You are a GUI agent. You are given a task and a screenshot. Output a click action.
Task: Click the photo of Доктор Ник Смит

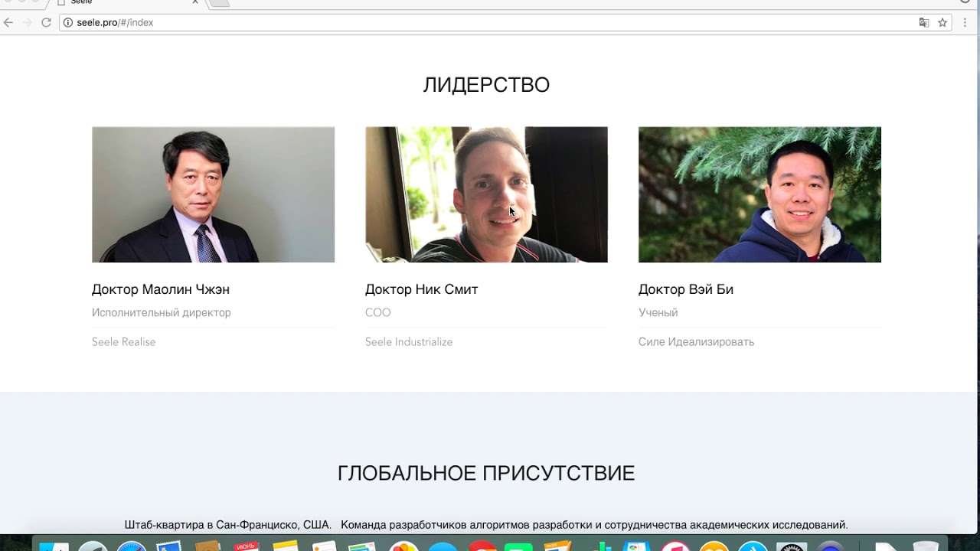pyautogui.click(x=486, y=194)
